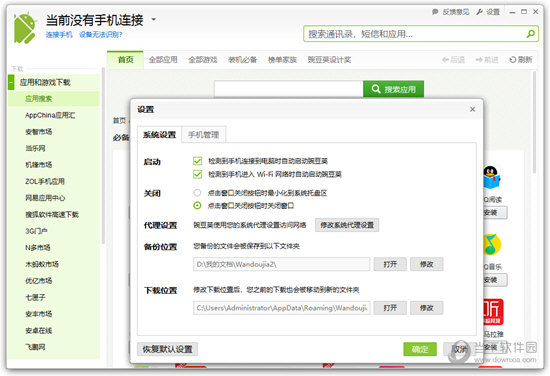Image resolution: width=550 pixels, height=376 pixels.
Task: Open the 首页 tab
Action: point(125,60)
